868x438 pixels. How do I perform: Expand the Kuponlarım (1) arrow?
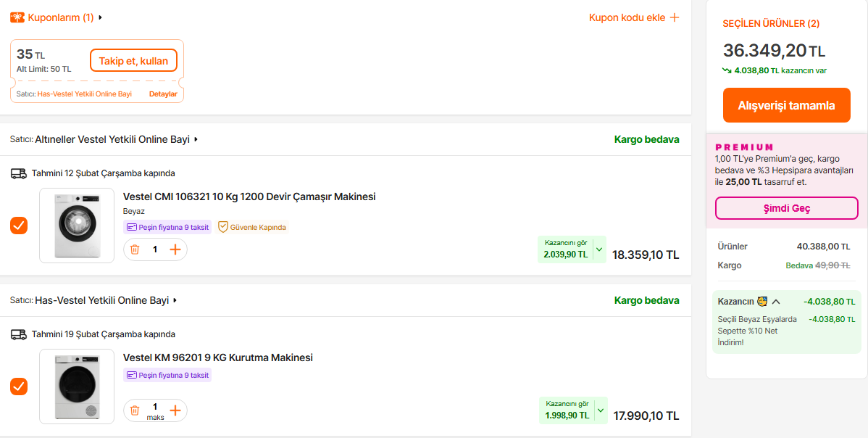click(100, 17)
